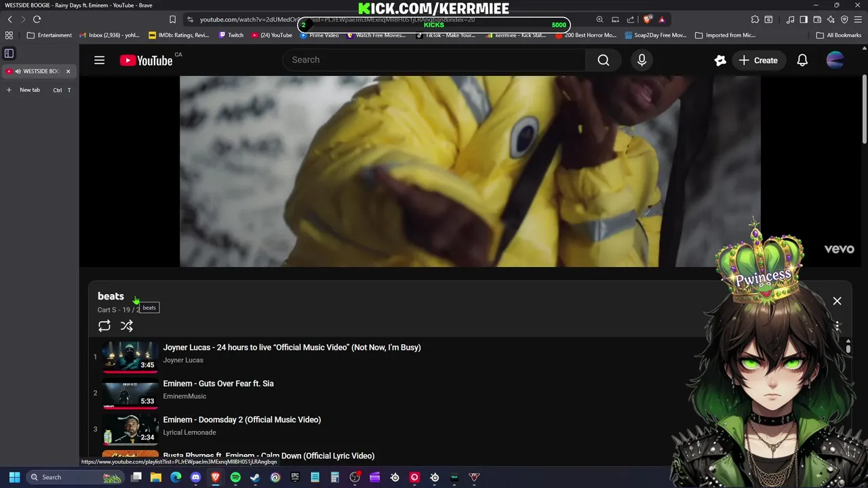Image resolution: width=868 pixels, height=488 pixels.
Task: Focus the YouTube Search field
Action: 434,60
